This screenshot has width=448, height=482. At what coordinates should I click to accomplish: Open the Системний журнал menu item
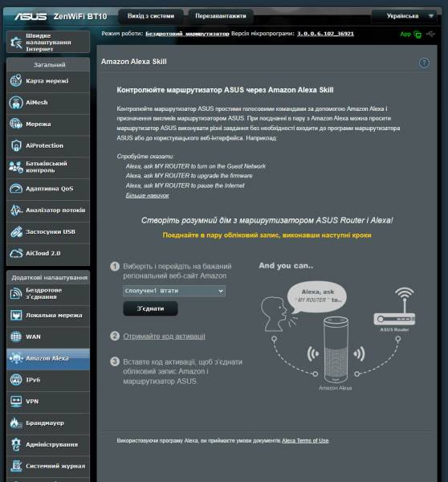coord(48,466)
